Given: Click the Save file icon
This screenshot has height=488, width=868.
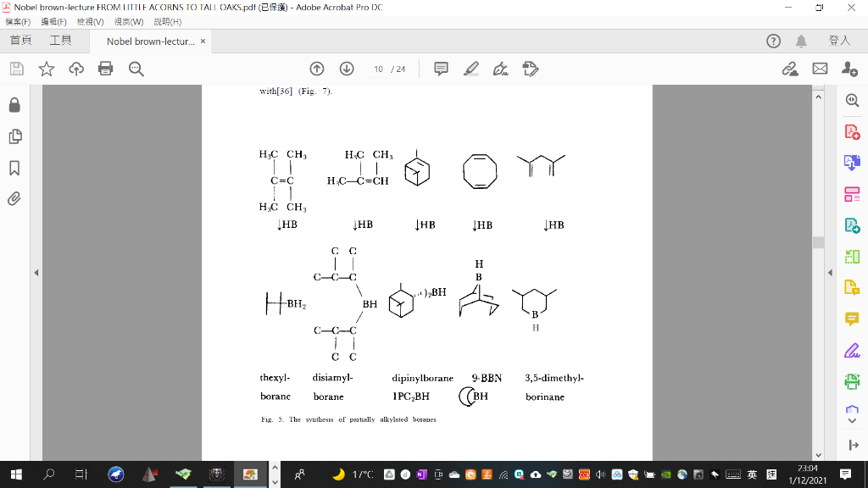Looking at the screenshot, I should 17,69.
